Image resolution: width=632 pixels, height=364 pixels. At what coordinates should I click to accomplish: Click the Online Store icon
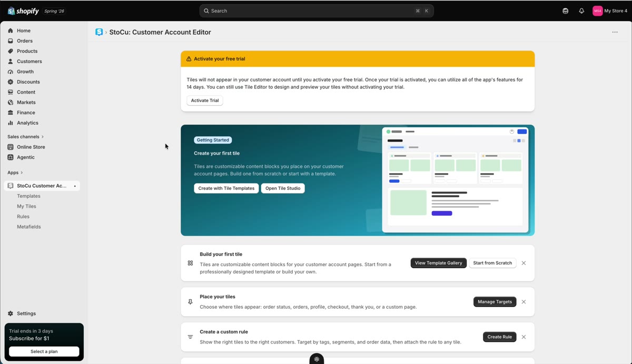11,147
